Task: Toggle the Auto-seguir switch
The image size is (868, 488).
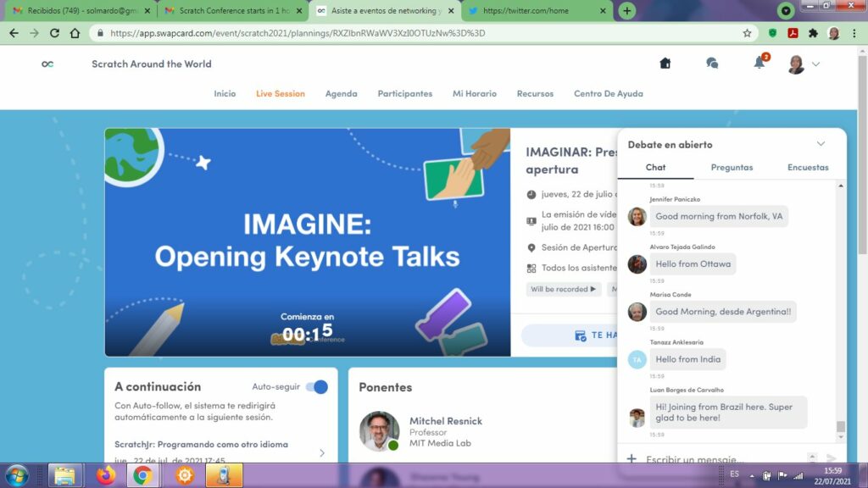Action: coord(317,386)
